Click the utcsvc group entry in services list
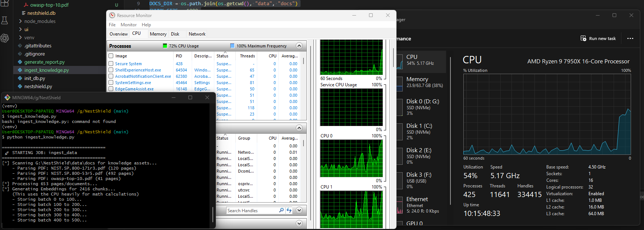This screenshot has height=230, width=644. coord(244,190)
